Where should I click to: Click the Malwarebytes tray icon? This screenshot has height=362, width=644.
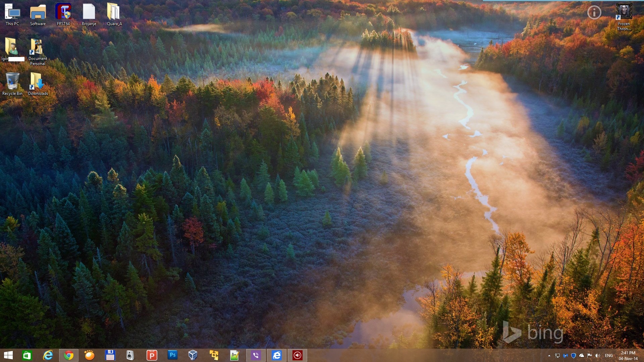coord(566,356)
